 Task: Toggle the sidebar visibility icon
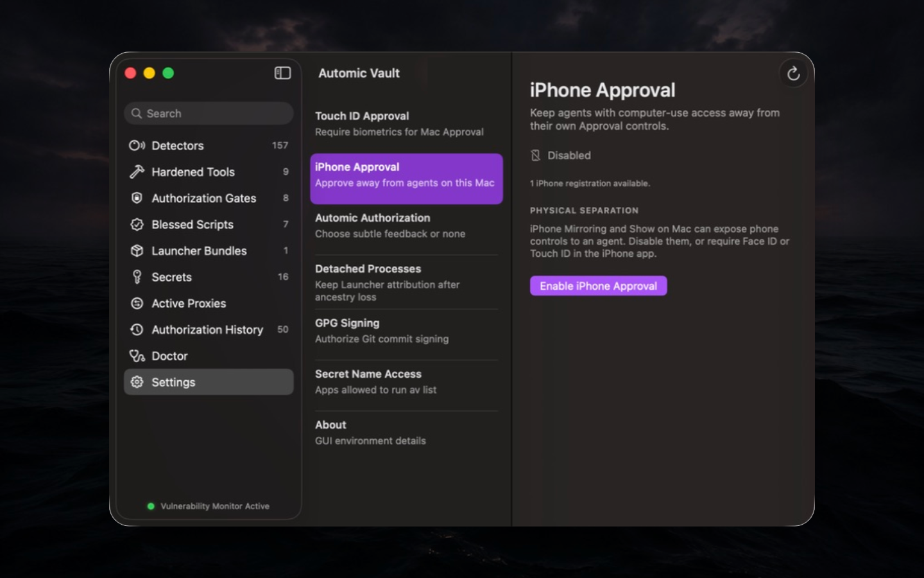point(282,73)
